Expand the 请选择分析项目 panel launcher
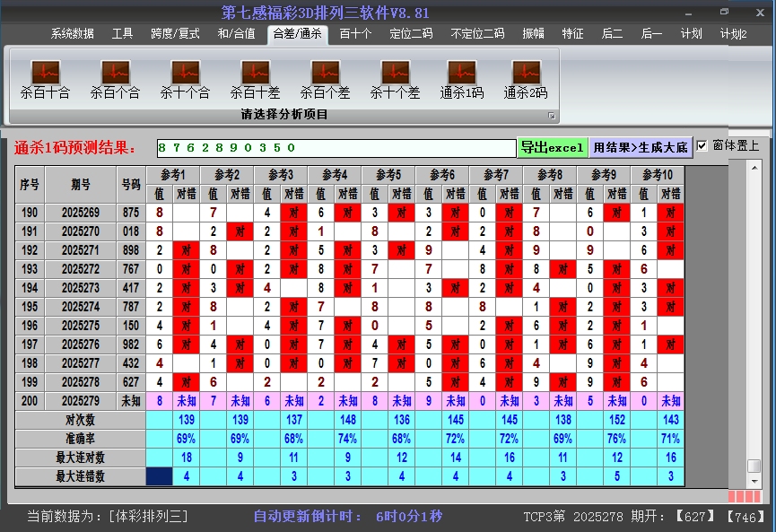The height and width of the screenshot is (532, 776). [x=552, y=116]
